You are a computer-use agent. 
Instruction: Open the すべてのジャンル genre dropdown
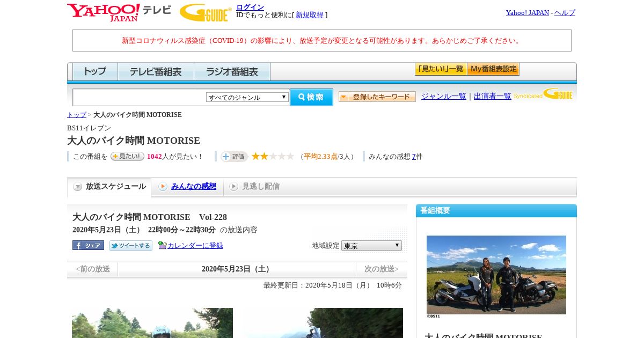247,97
